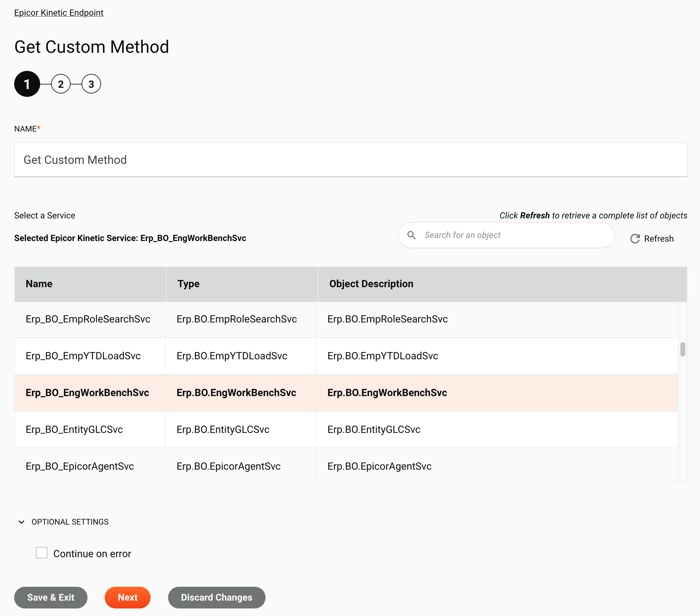Click the Epicor Kinetic Endpoint breadcrumb icon
700x616 pixels.
[58, 12]
